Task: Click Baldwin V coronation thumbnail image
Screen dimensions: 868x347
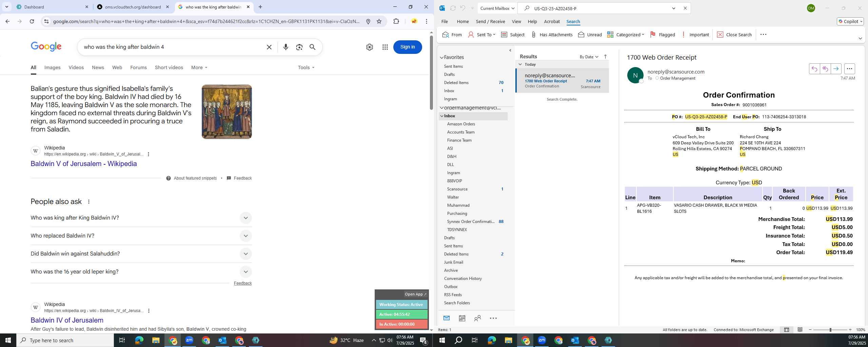Action: click(226, 112)
